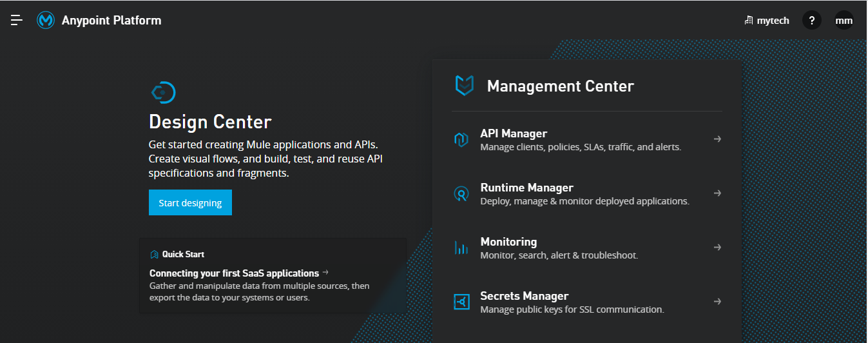This screenshot has height=343, width=868.
Task: Click the Design Center icon
Action: pos(162,92)
